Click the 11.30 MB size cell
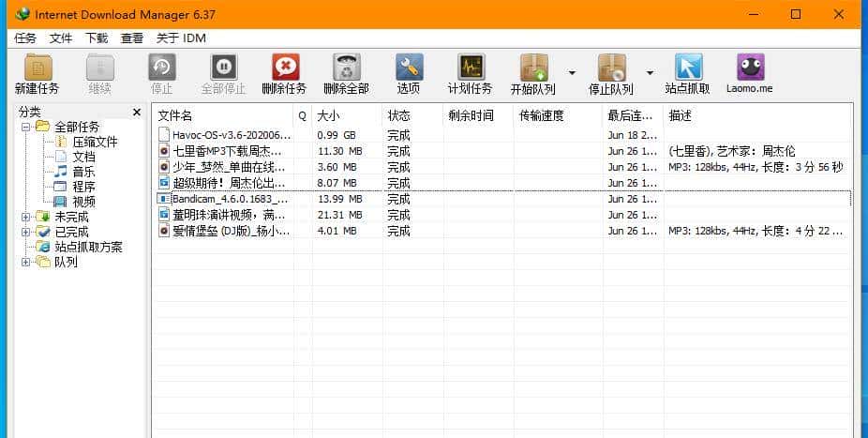 point(340,151)
